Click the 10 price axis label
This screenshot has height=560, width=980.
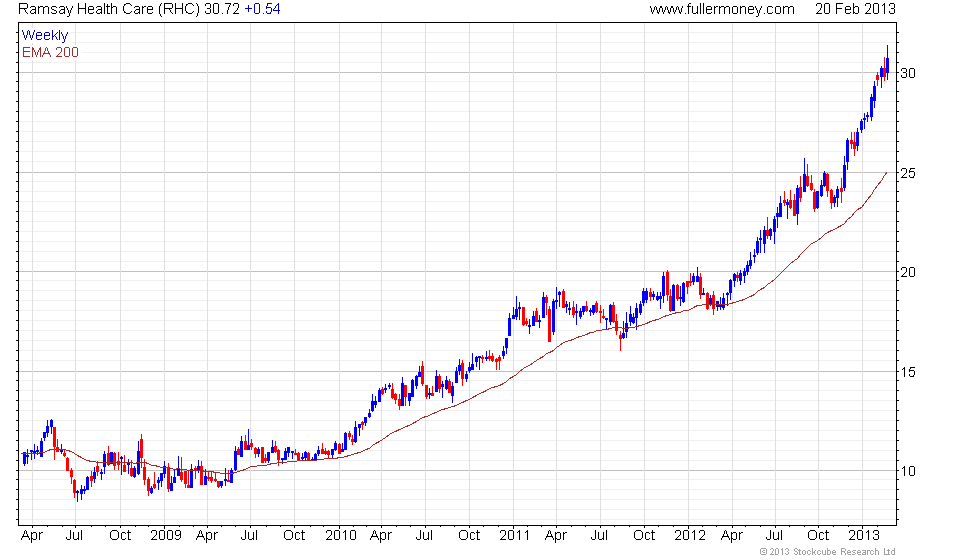click(x=908, y=472)
